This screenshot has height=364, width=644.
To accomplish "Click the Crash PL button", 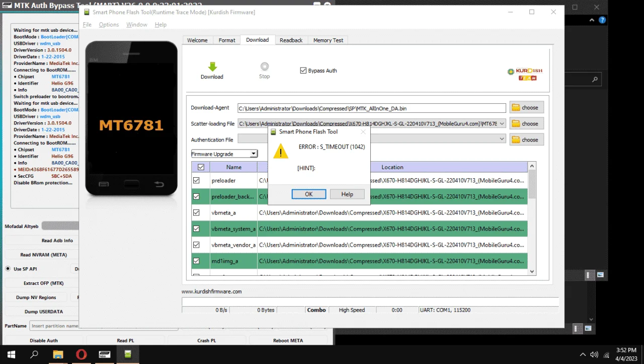I will [207, 340].
